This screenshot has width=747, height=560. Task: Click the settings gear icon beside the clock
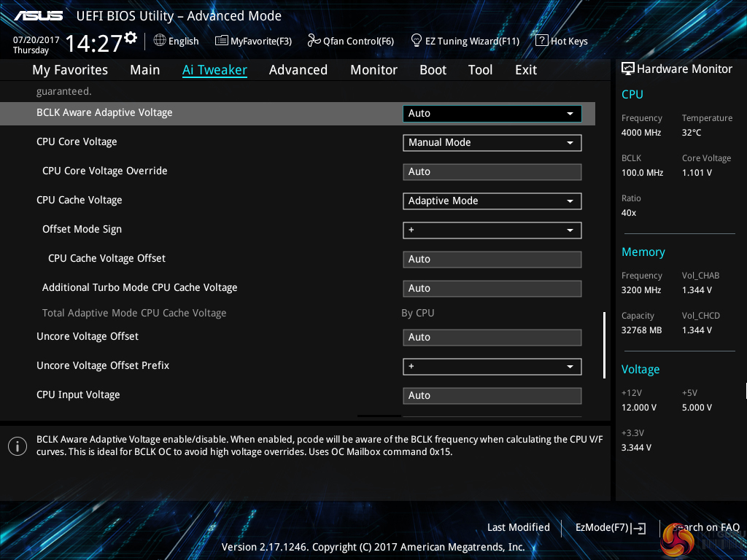tap(131, 37)
